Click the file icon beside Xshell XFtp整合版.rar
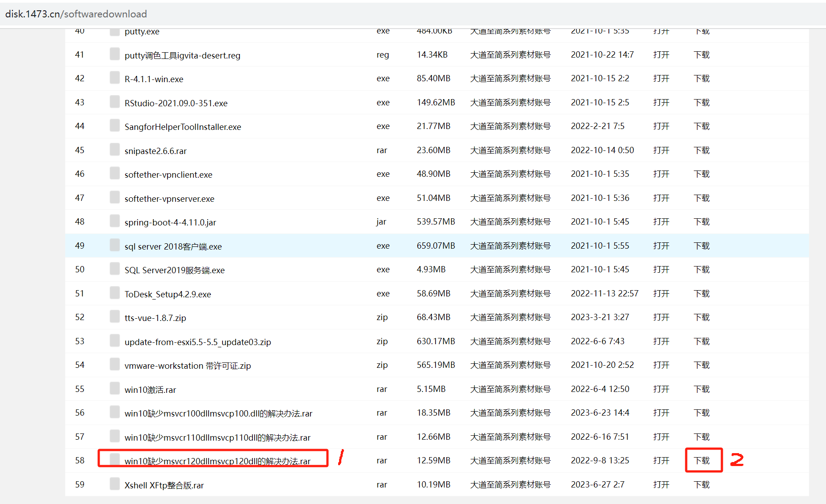 (x=115, y=484)
